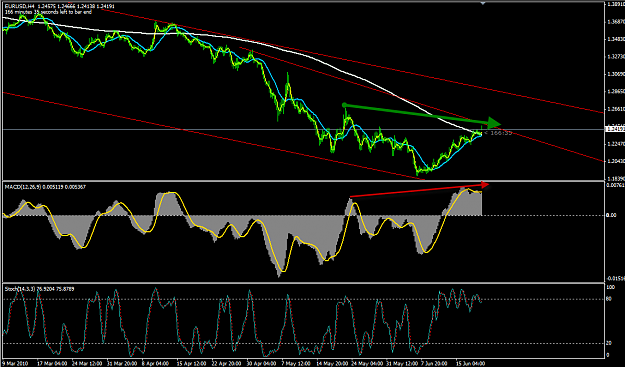Click the '8 Apr 04:00' time axis label

click(154, 363)
